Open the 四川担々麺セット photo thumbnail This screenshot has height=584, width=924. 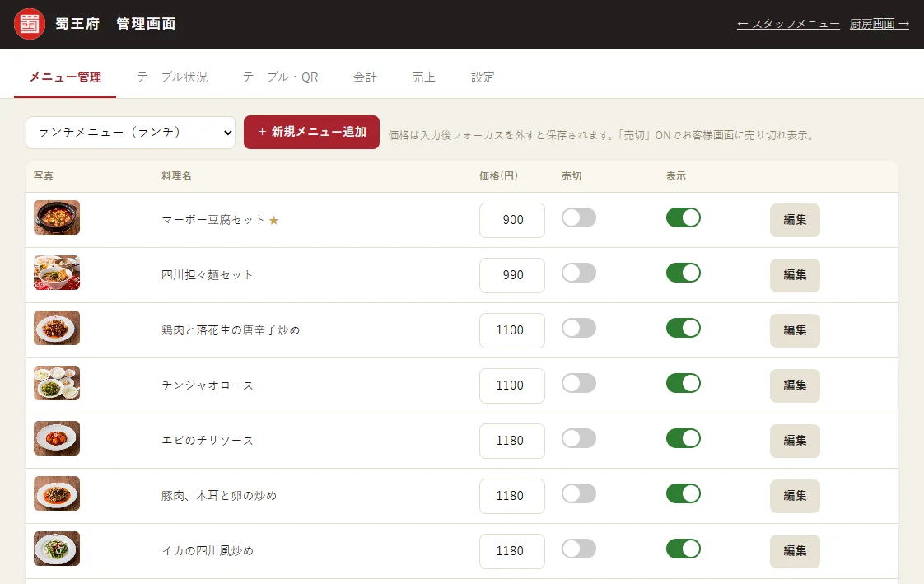[57, 273]
